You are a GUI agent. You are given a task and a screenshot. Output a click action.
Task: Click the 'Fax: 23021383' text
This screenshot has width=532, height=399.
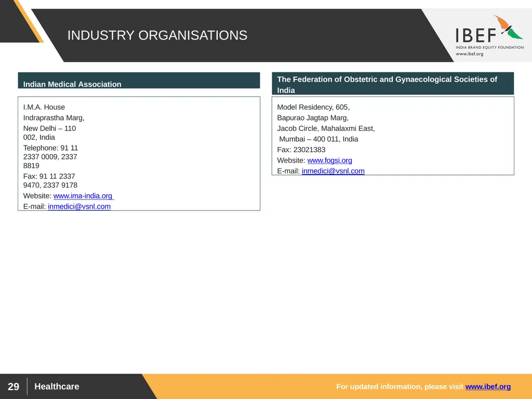point(301,150)
